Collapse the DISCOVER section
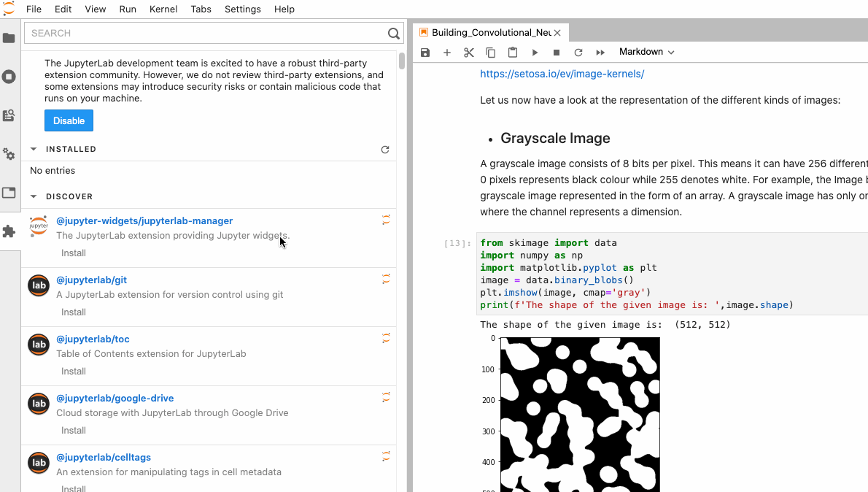This screenshot has width=868, height=492. pyautogui.click(x=33, y=196)
